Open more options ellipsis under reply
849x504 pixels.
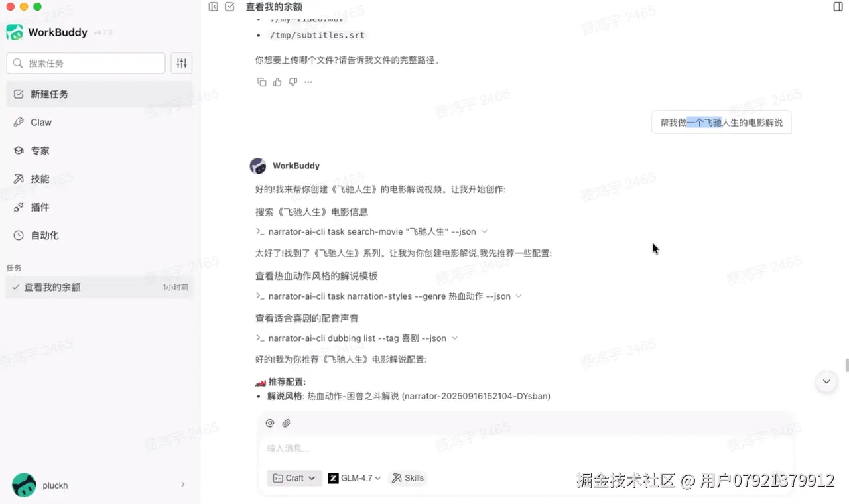(308, 82)
